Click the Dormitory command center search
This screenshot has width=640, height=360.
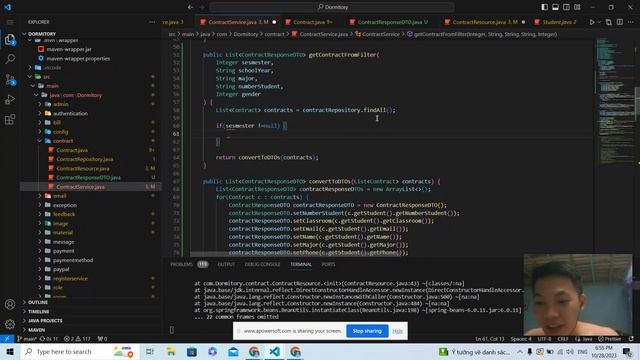pos(332,7)
